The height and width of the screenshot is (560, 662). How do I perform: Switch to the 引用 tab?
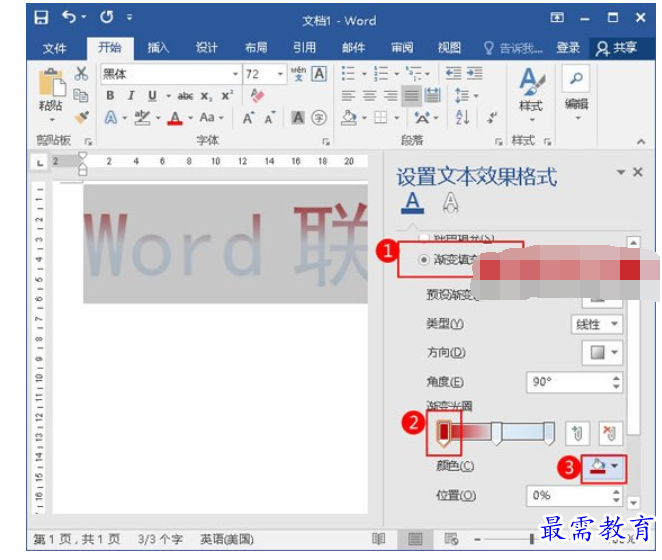305,48
